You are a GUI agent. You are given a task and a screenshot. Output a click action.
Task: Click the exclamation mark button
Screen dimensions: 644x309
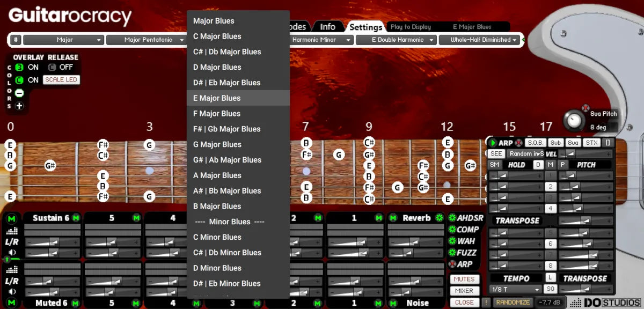click(x=486, y=303)
